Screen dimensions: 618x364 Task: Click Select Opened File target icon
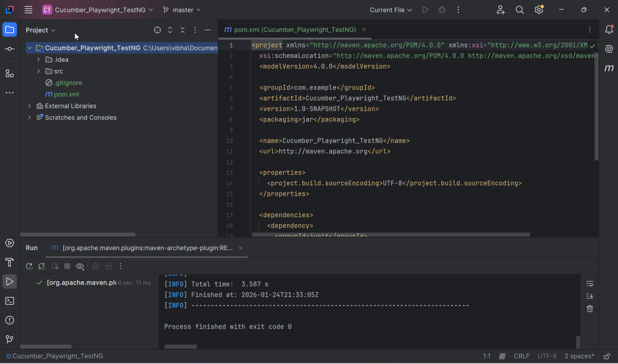[158, 30]
